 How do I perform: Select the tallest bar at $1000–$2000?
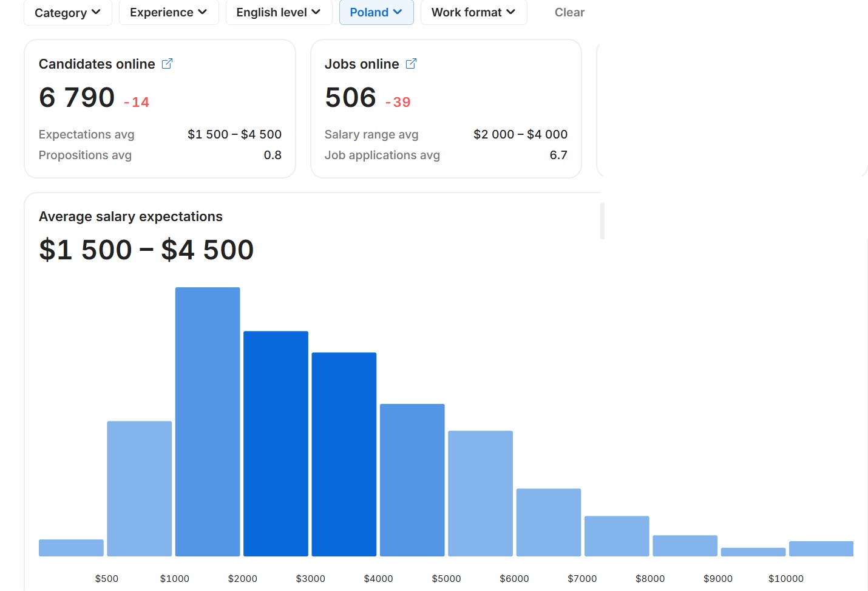(x=208, y=422)
